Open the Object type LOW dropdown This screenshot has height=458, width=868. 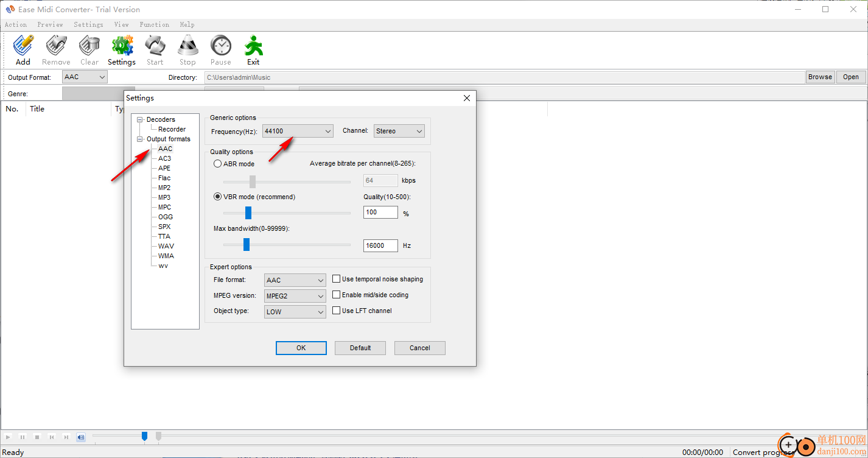tap(295, 312)
